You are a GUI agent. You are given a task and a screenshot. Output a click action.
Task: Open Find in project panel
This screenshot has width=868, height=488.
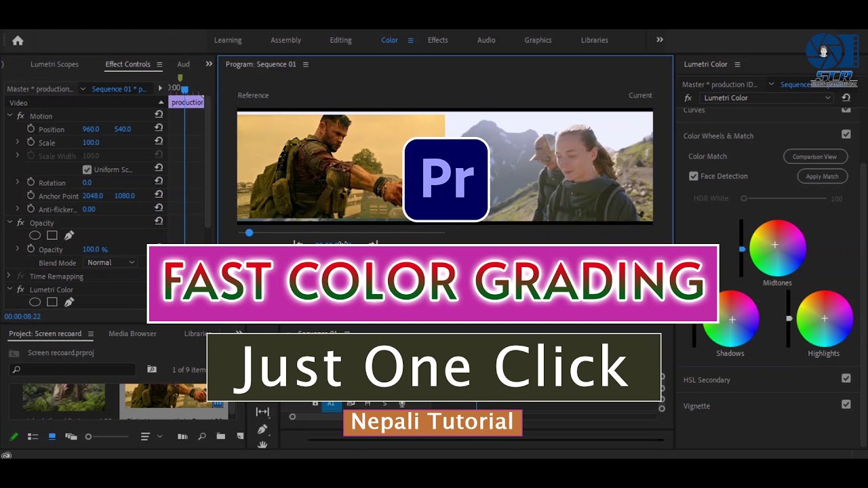(202, 437)
